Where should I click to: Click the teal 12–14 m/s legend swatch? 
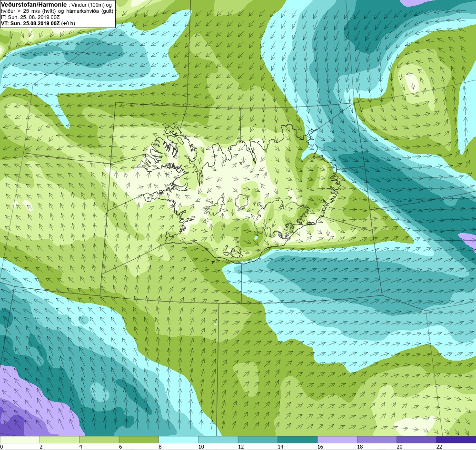coord(258,440)
